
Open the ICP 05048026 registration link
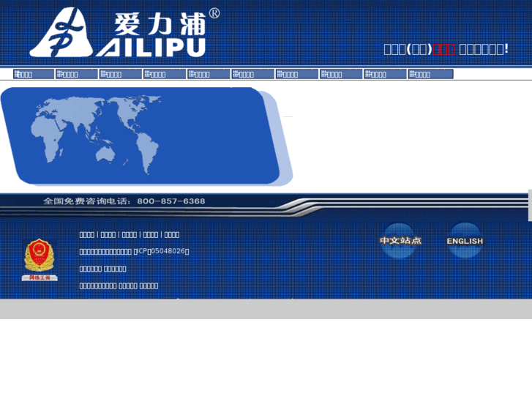click(162, 251)
